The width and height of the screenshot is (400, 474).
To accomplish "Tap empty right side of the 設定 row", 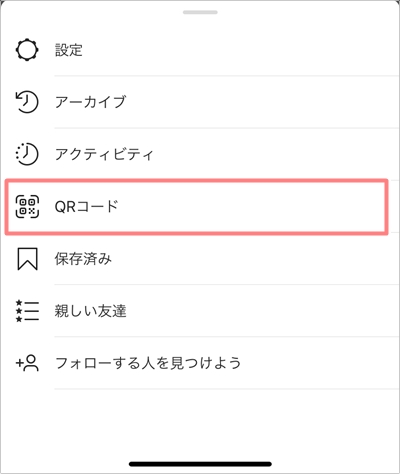I will click(267, 50).
